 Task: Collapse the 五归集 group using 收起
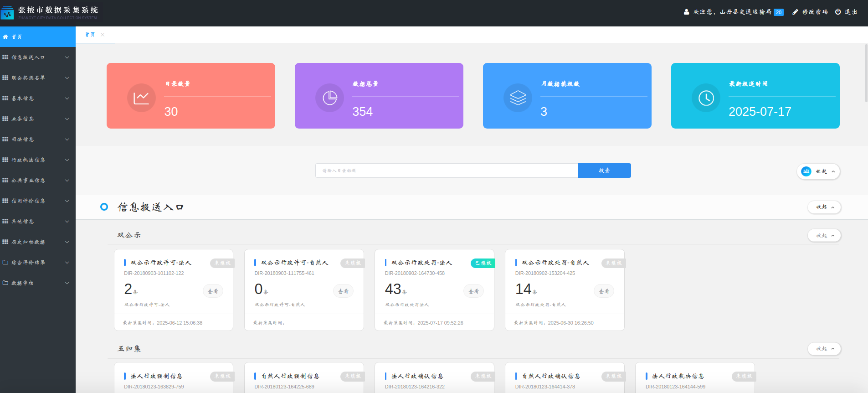coord(824,349)
